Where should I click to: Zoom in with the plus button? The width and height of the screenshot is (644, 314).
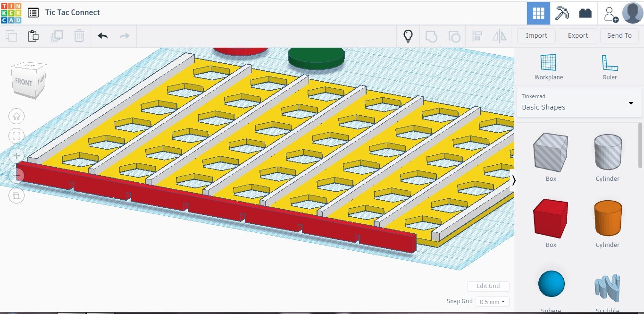click(17, 156)
